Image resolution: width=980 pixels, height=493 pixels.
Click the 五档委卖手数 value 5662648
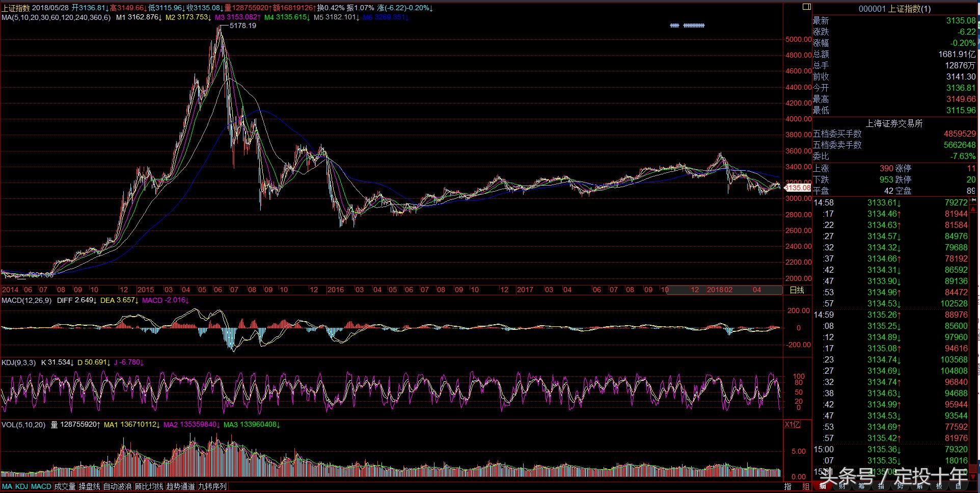click(960, 145)
